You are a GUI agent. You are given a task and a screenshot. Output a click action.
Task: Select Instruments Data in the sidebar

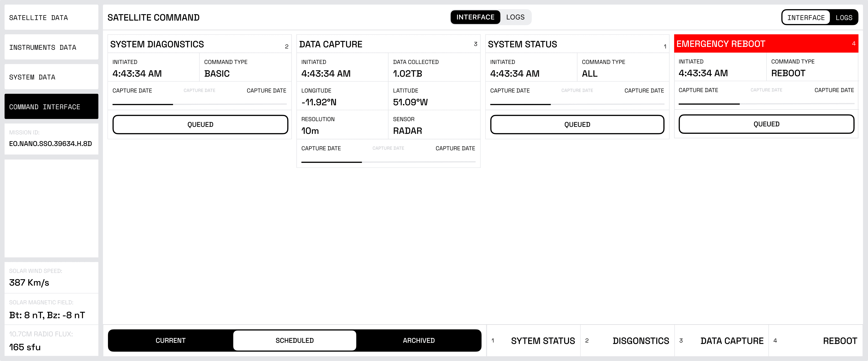51,47
